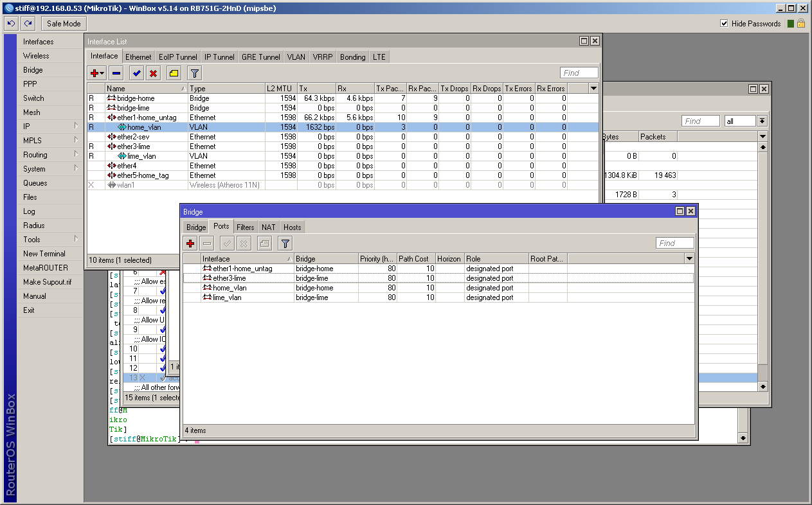
Task: Click the Find field in Interface List
Action: [579, 73]
